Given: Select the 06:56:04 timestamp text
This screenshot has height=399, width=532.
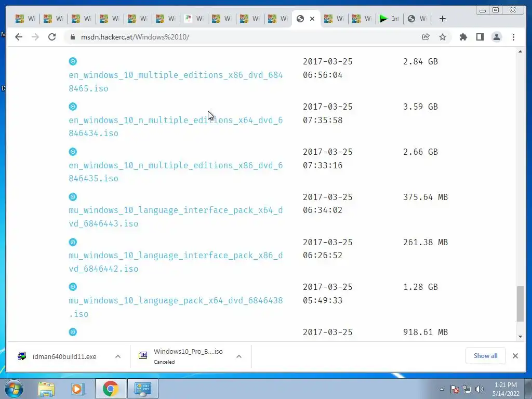Looking at the screenshot, I should [x=323, y=75].
